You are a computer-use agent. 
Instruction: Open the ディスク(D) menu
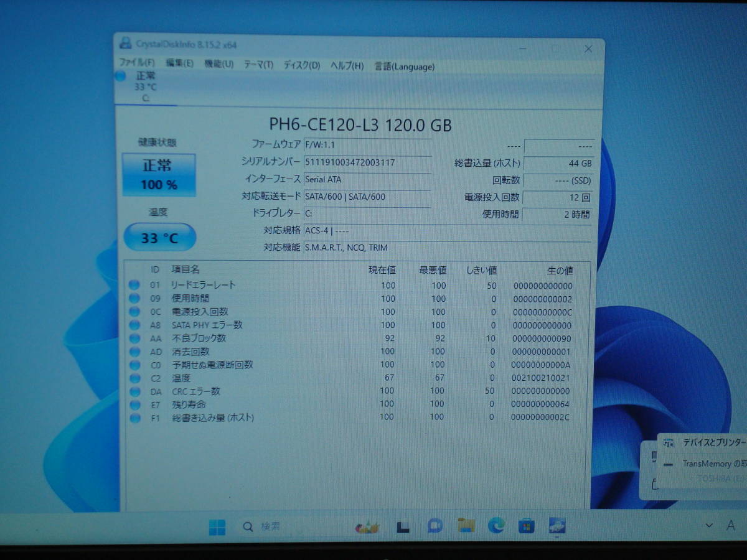(302, 65)
